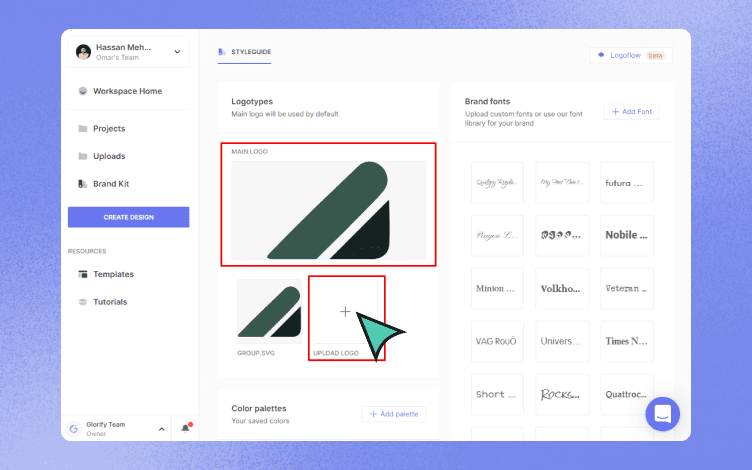This screenshot has width=752, height=470.
Task: Click the Add palette button
Action: click(x=394, y=414)
